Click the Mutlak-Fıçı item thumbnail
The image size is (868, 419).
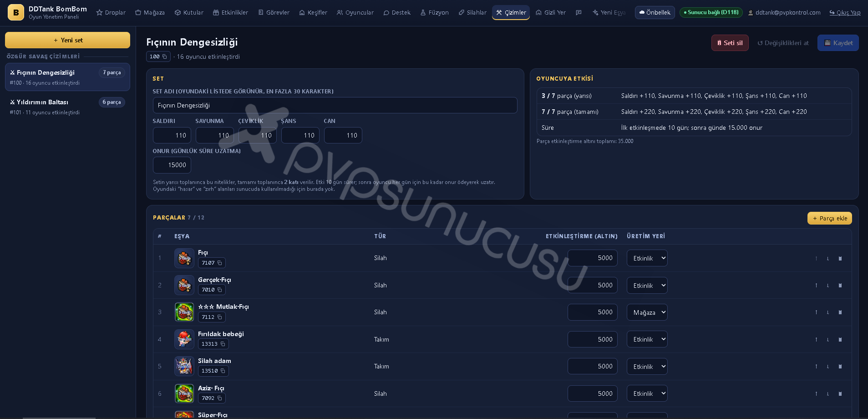pos(184,312)
